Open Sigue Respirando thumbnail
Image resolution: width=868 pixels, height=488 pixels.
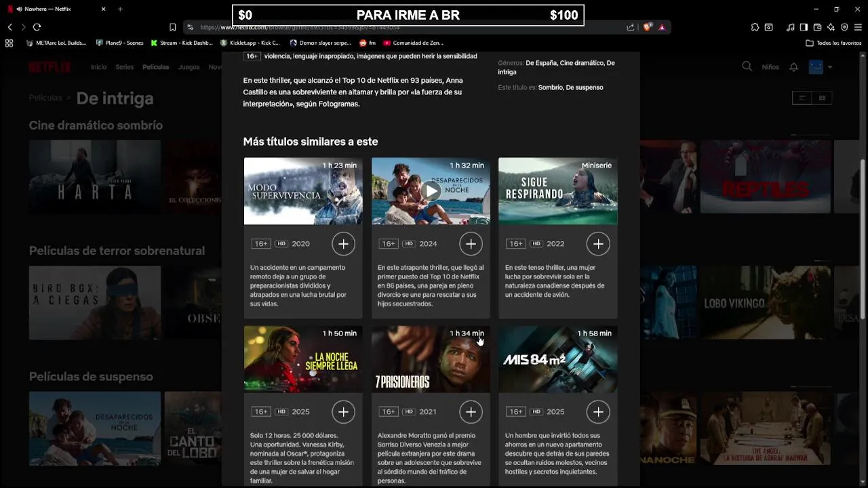click(x=558, y=191)
